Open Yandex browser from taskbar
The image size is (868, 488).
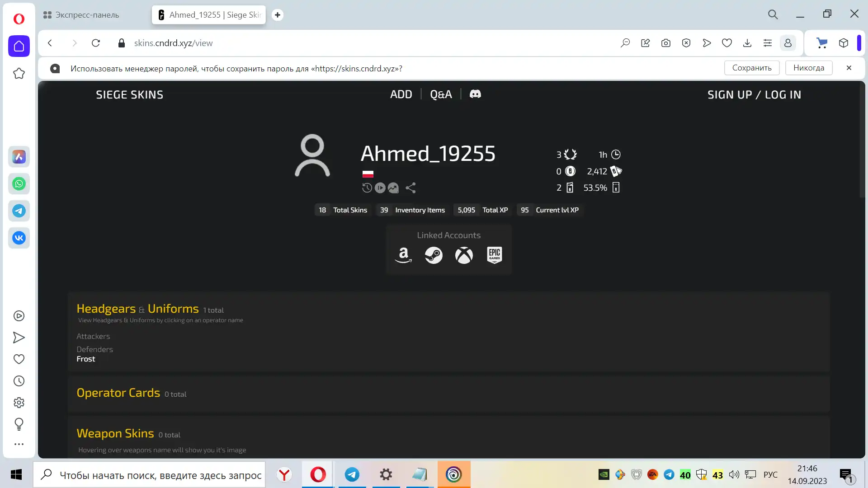[284, 474]
